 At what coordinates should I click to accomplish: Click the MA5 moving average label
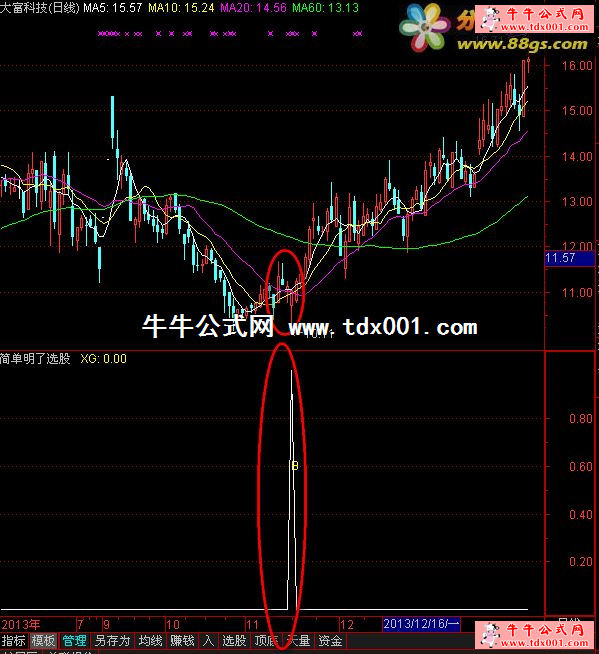point(113,8)
